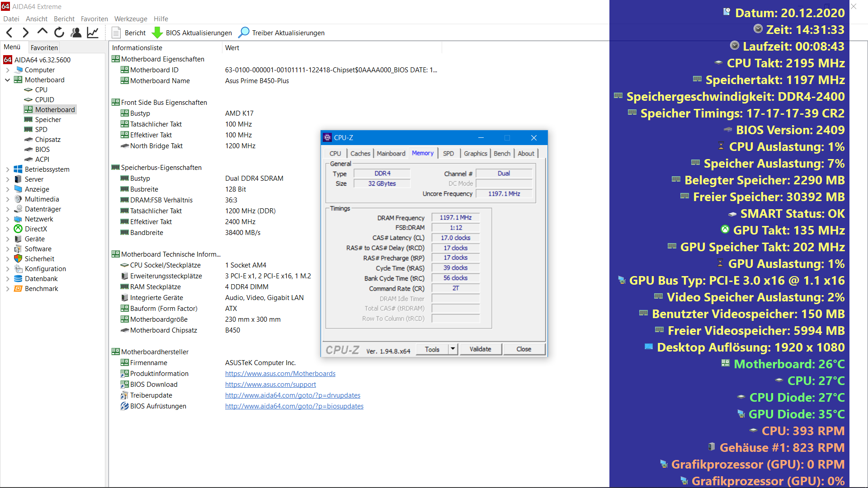The width and height of the screenshot is (868, 488).
Task: Select the CPU entry in the sidebar
Action: tap(41, 89)
